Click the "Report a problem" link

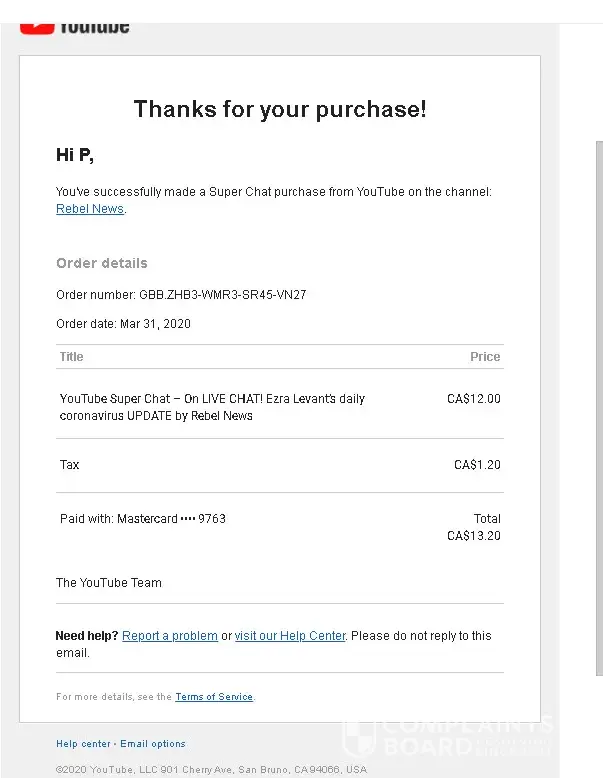tap(170, 636)
